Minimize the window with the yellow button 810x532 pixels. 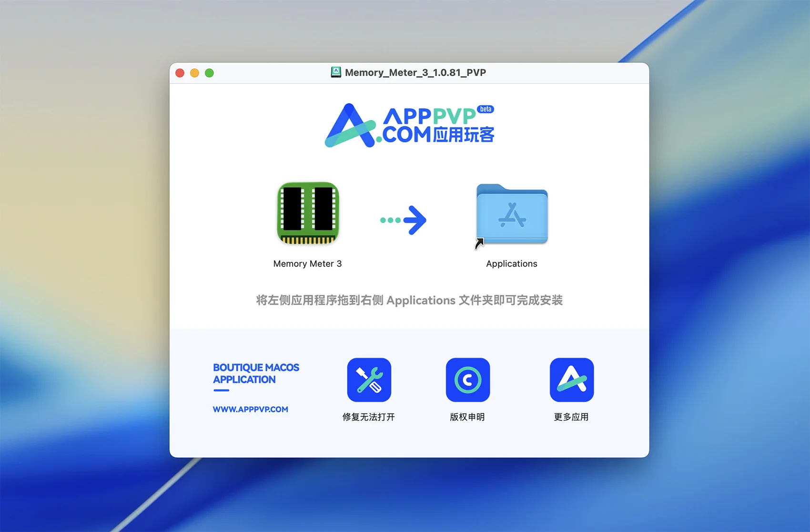tap(194, 73)
